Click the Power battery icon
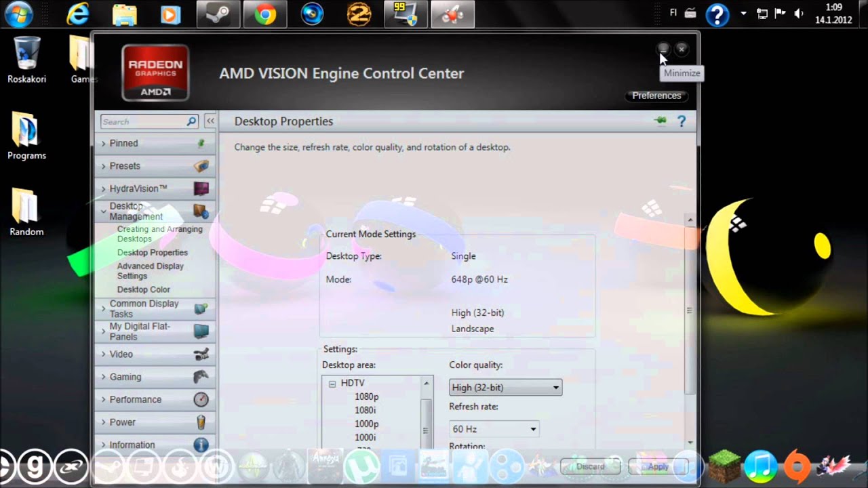Viewport: 868px width, 488px height. click(x=201, y=422)
